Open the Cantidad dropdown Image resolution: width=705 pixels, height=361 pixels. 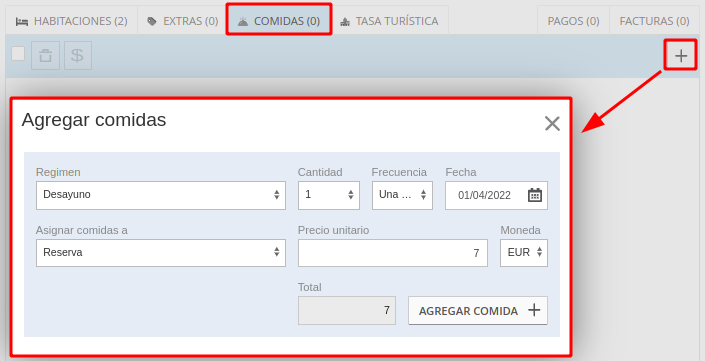329,195
